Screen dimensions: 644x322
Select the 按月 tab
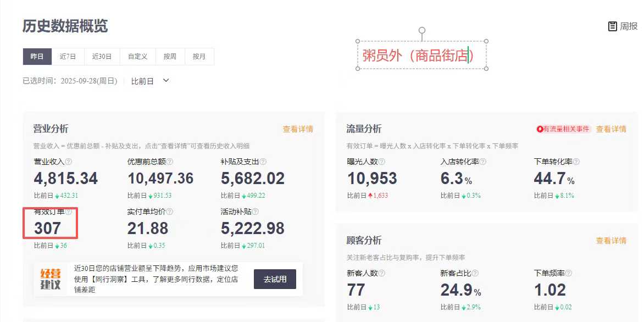199,57
